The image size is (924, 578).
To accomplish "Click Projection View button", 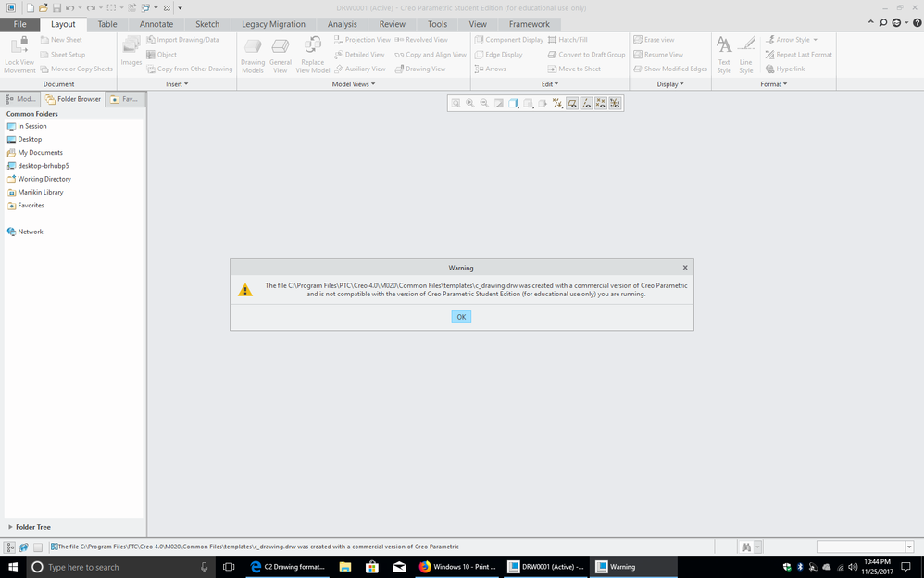I will pyautogui.click(x=362, y=40).
